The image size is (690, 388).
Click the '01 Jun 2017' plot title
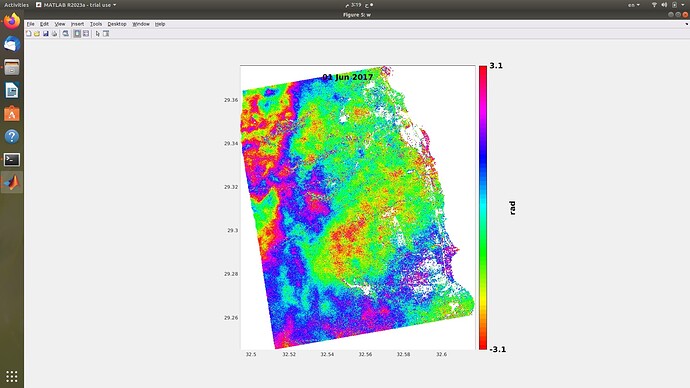348,77
